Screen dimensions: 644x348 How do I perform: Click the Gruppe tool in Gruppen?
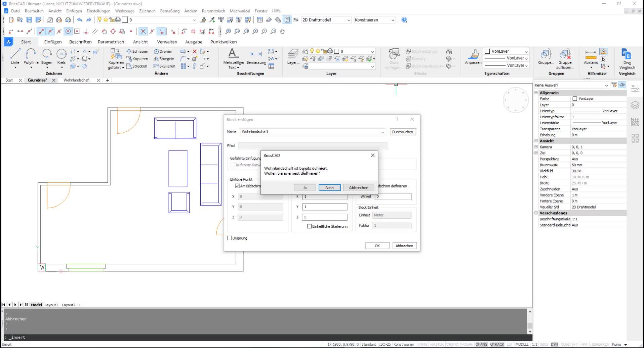(x=546, y=57)
